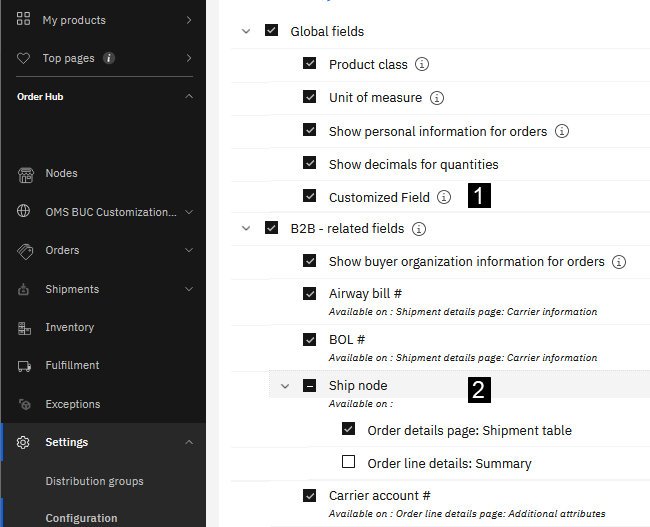Click the Fulfillment truck icon in sidebar

tap(25, 366)
